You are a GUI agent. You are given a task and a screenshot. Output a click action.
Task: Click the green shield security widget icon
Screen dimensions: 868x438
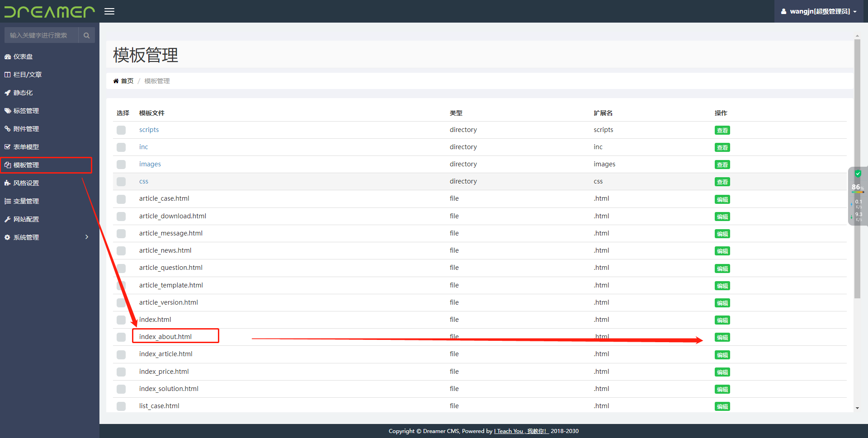tap(858, 174)
